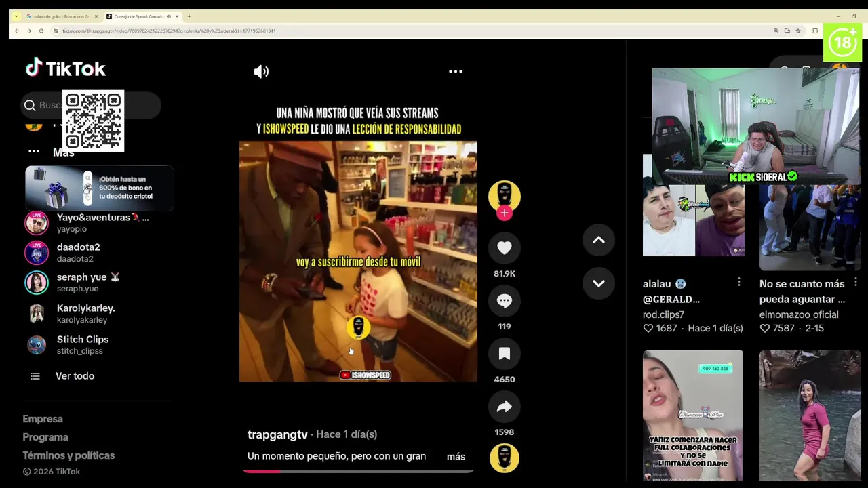Open Yayo&aventuras live account
Viewport: 868px width, 488px height.
98,222
